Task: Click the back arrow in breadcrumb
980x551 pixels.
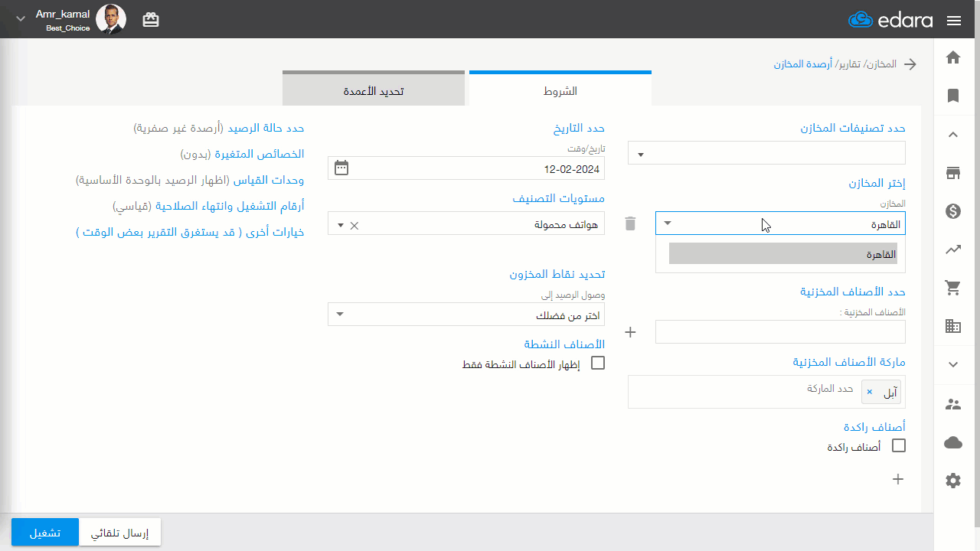Action: (910, 64)
